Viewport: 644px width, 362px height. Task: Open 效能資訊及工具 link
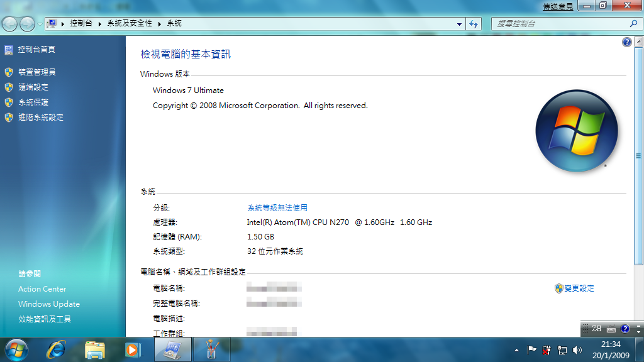[45, 319]
